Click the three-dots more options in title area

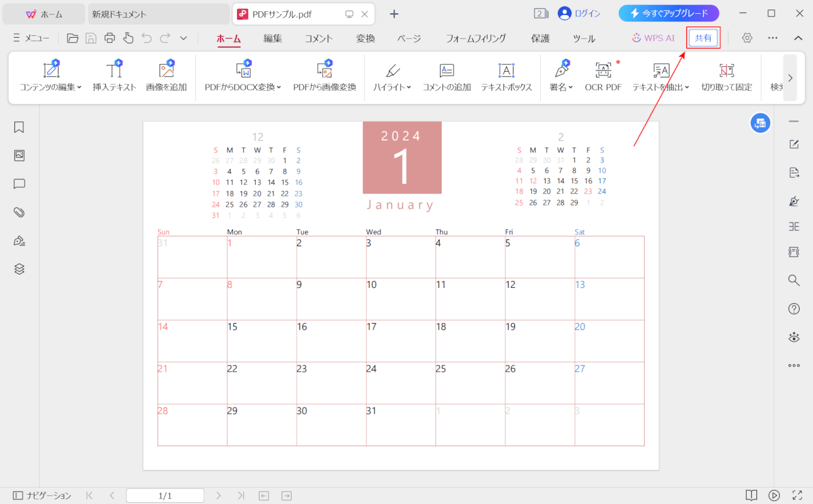pyautogui.click(x=773, y=38)
